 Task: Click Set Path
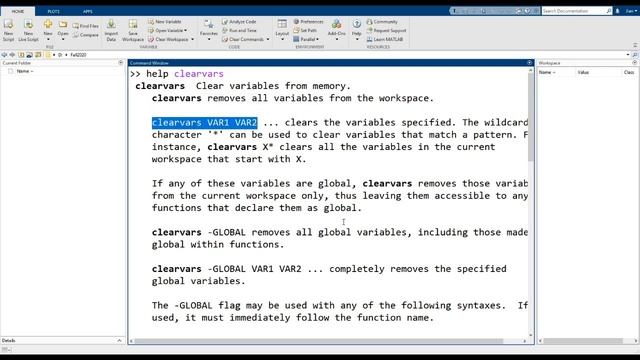[305, 31]
